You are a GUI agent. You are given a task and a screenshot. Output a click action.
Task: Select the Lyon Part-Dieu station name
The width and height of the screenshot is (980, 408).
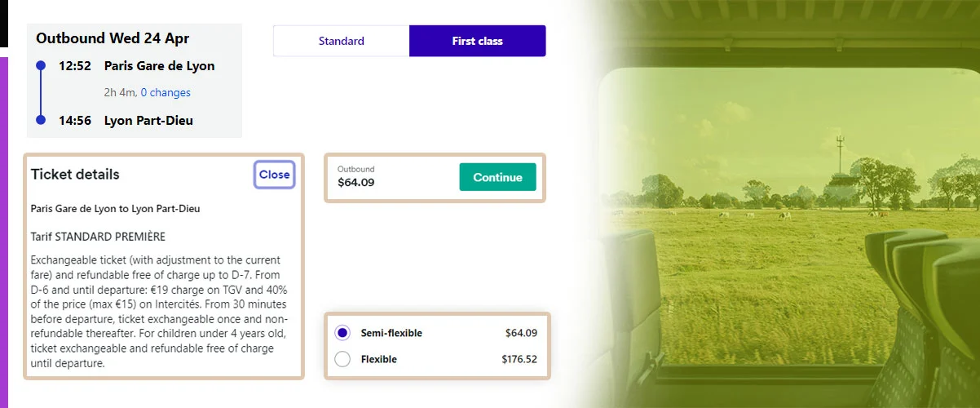pyautogui.click(x=148, y=121)
